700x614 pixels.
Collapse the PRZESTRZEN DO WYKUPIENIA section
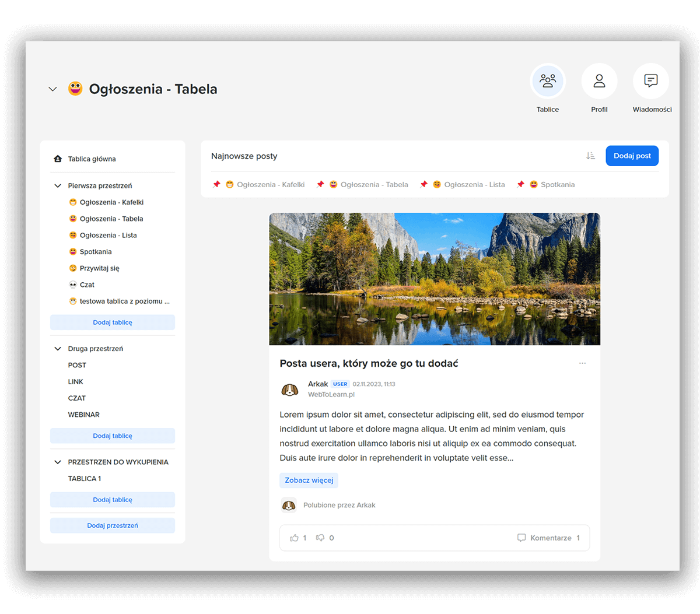tap(58, 462)
